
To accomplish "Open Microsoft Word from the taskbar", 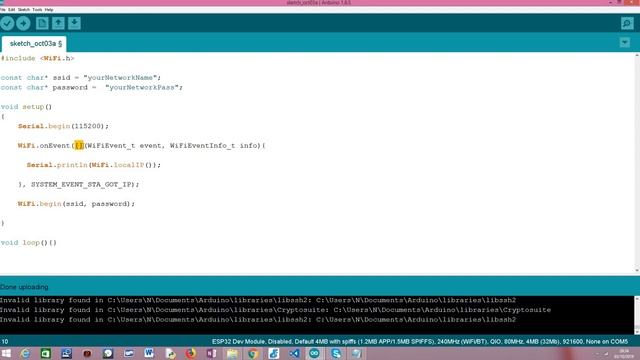I will click(149, 353).
